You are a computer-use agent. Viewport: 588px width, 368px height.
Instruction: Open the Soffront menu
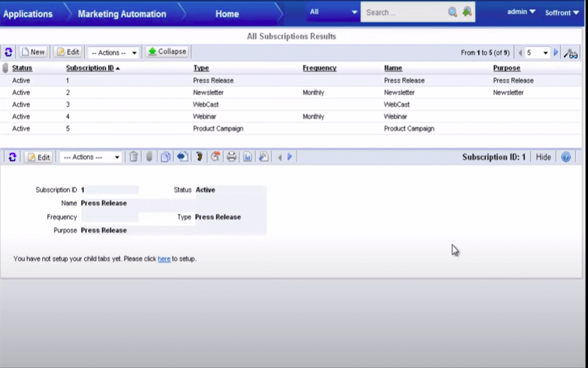tap(562, 13)
